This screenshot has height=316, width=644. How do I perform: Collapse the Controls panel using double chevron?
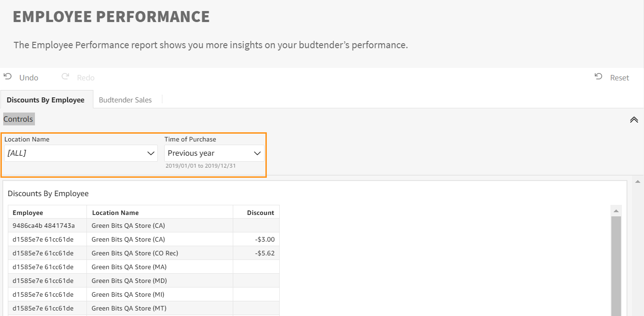(634, 119)
